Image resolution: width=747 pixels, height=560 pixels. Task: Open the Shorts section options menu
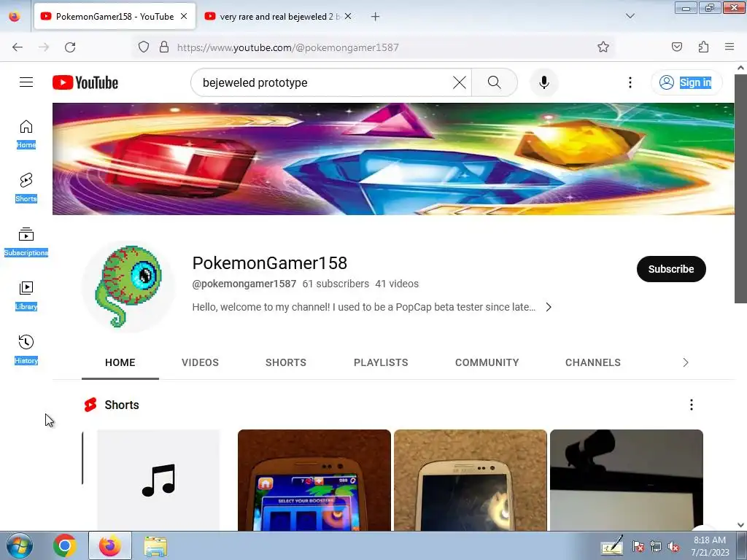click(692, 405)
